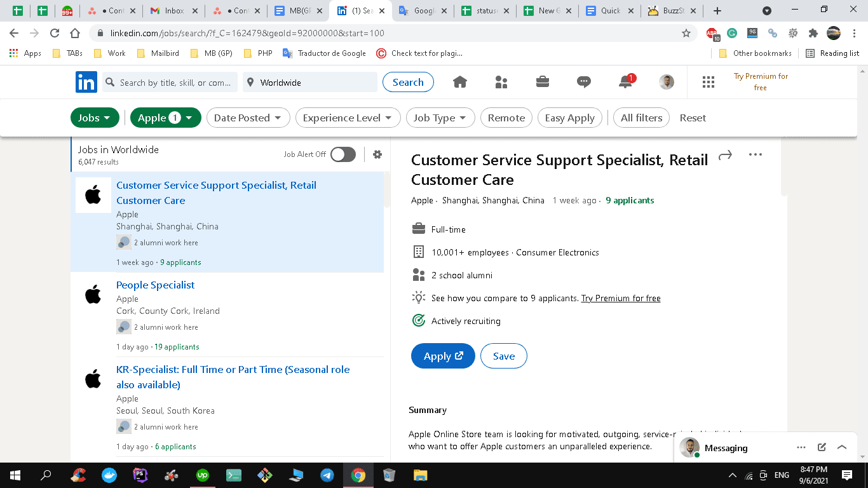
Task: Expand the Apple company filter dropdown
Action: (166, 118)
